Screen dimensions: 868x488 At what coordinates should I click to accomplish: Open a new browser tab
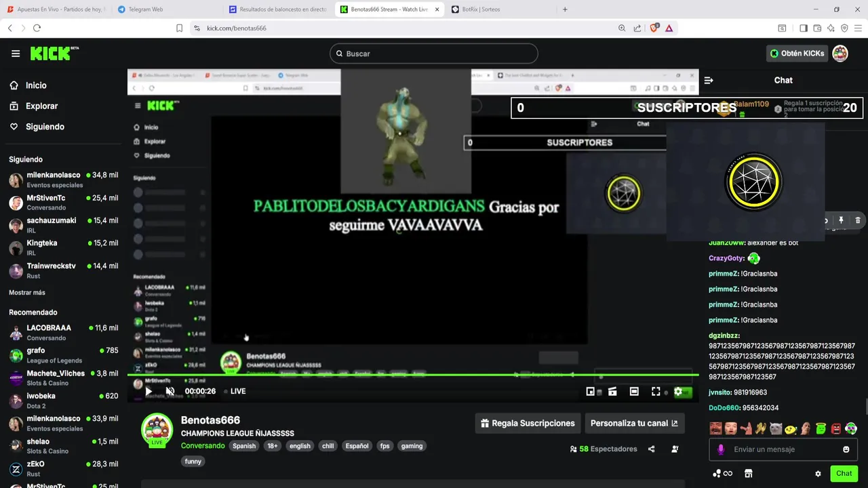(x=565, y=9)
